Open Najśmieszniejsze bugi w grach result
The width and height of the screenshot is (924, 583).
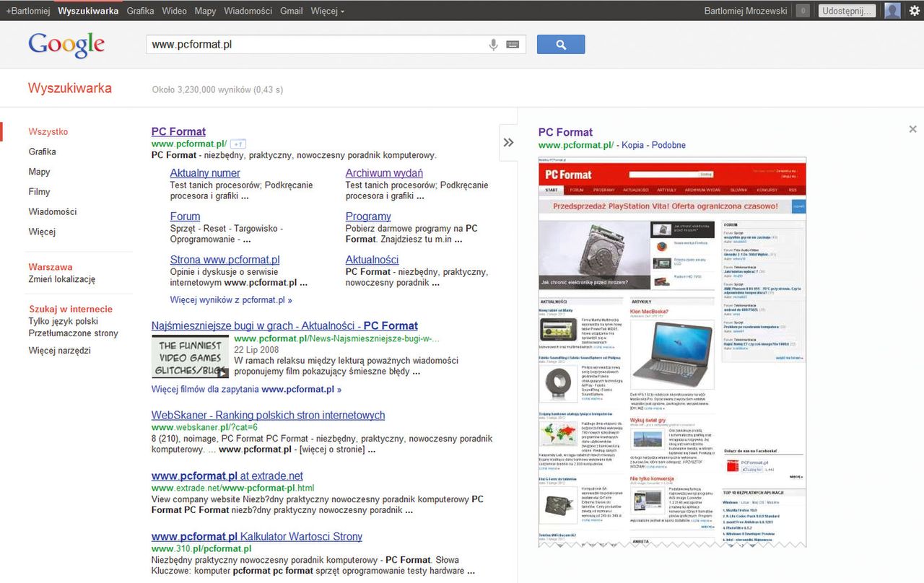(284, 326)
